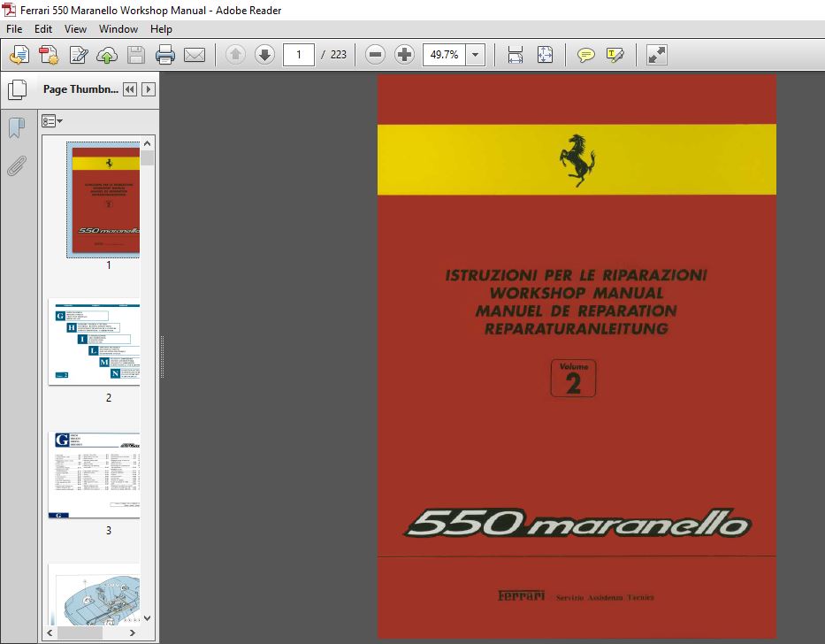The image size is (825, 644).
Task: Switch to read mode fullscreen icon
Action: coord(656,55)
